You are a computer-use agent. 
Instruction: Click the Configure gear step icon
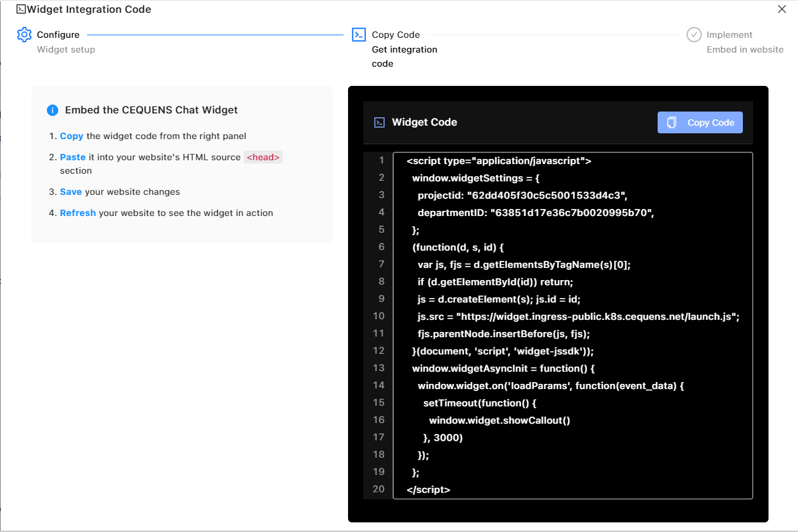24,35
